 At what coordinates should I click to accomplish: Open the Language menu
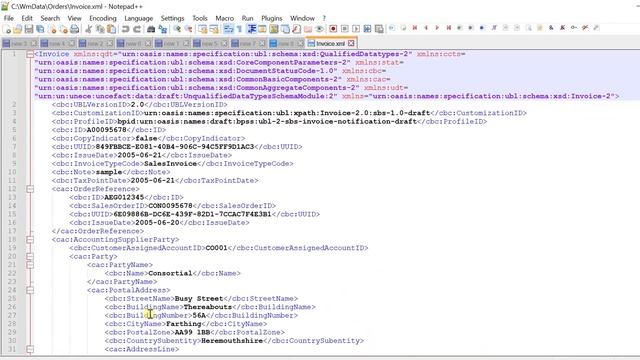pyautogui.click(x=138, y=18)
